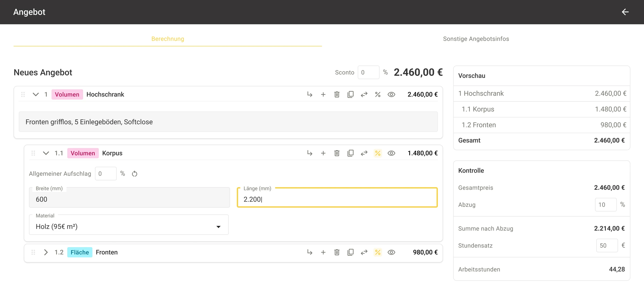Viewport: 644px width, 301px height.
Task: Expand the Fronten position
Action: [x=46, y=252]
